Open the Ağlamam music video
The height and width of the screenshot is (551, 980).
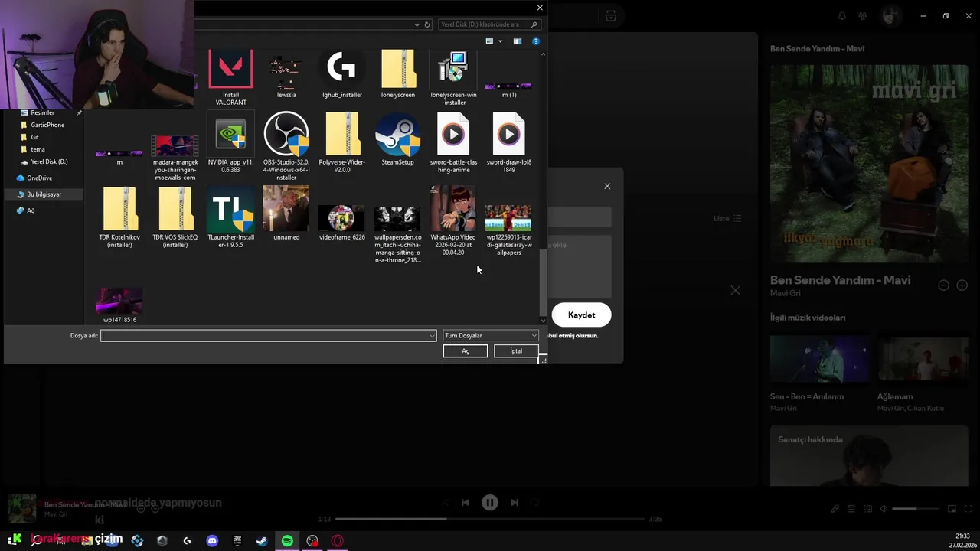tap(923, 373)
